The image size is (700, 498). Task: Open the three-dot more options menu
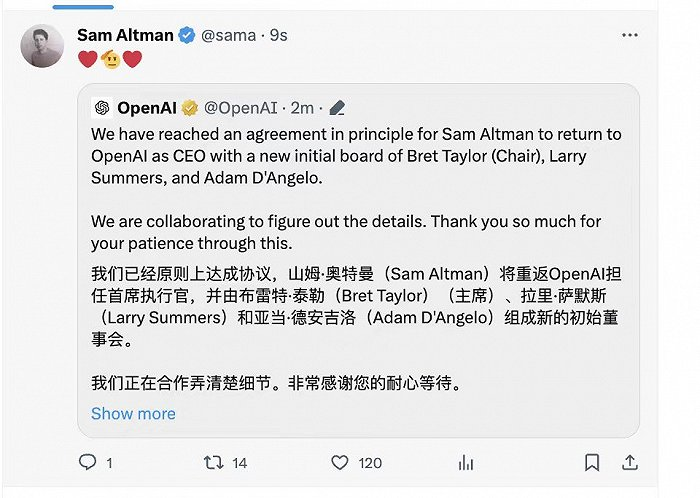click(629, 35)
